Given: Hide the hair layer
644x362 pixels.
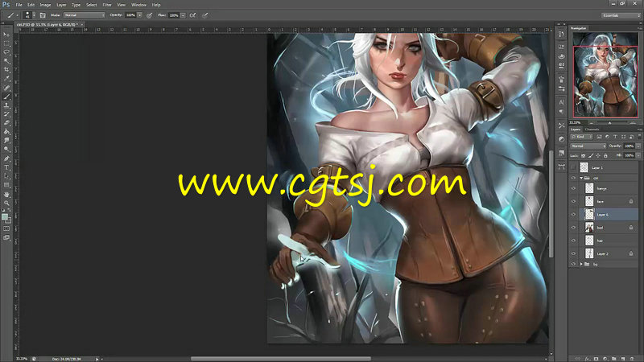Looking at the screenshot, I should tap(573, 241).
